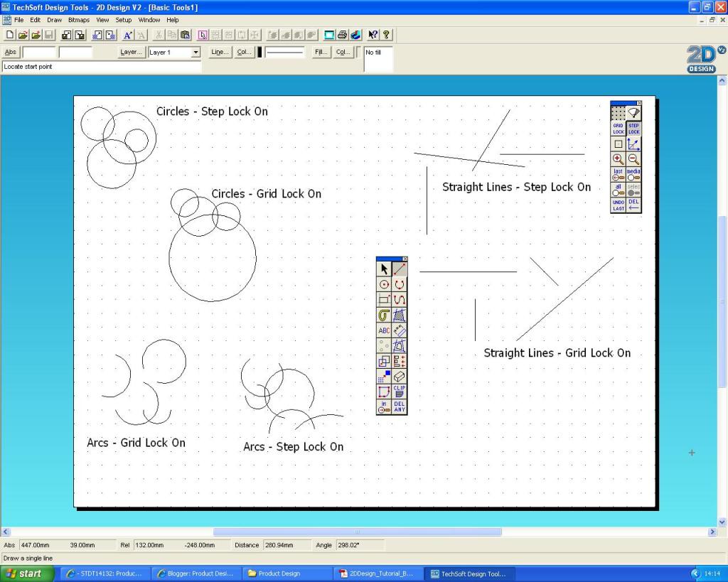Open the dimension tool
The height and width of the screenshot is (582, 728).
pyautogui.click(x=399, y=330)
